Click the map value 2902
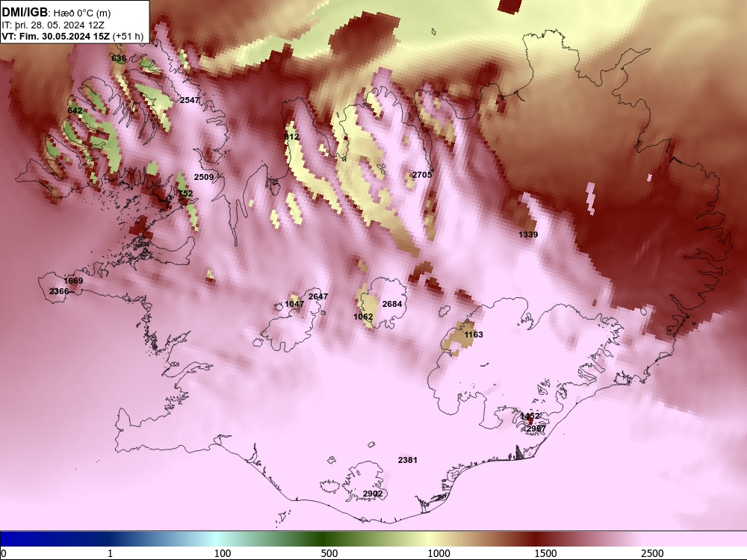The image size is (747, 560). pyautogui.click(x=373, y=494)
